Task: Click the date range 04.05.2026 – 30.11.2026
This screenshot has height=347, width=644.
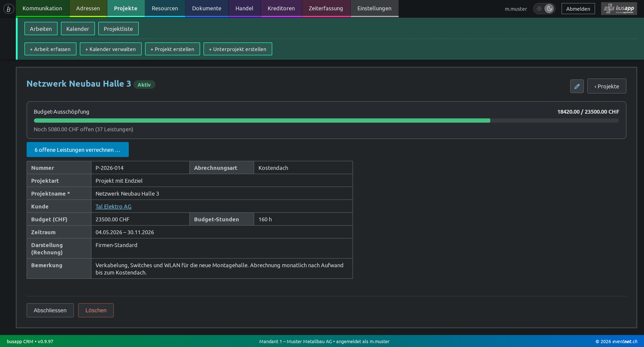Action: click(x=125, y=232)
